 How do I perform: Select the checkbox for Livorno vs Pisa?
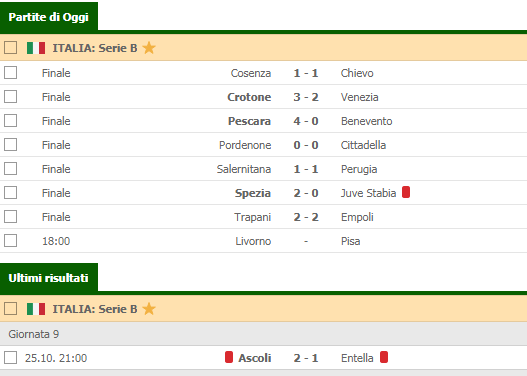pos(10,241)
